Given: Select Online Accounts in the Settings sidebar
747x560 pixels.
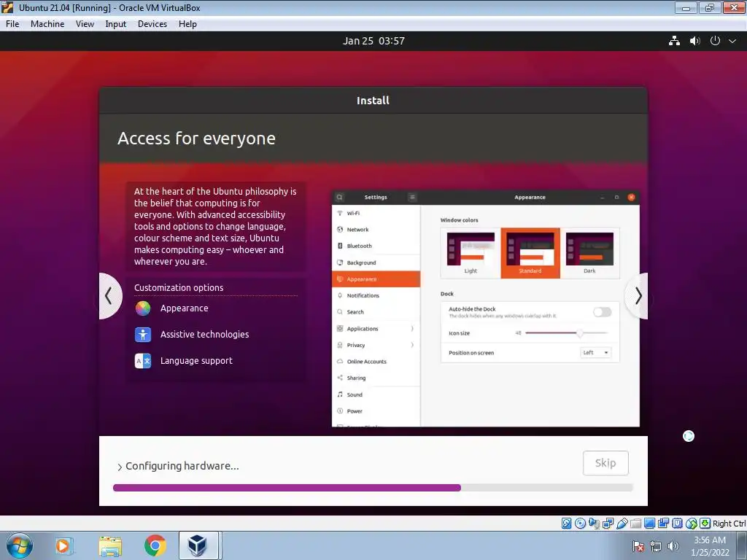Looking at the screenshot, I should 376,362.
